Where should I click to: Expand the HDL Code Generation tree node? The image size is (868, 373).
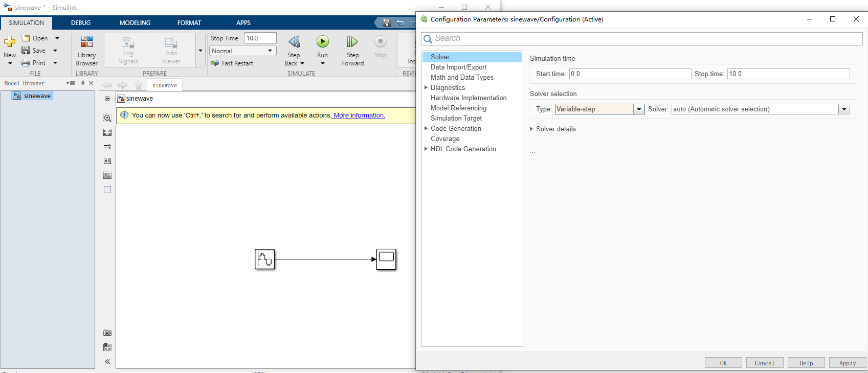pyautogui.click(x=426, y=149)
